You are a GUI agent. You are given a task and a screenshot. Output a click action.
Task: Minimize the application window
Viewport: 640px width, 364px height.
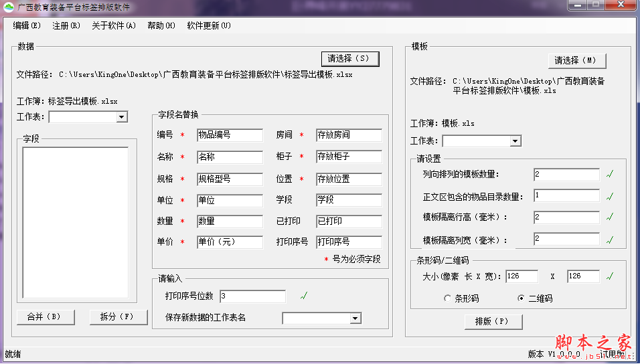[x=578, y=5]
